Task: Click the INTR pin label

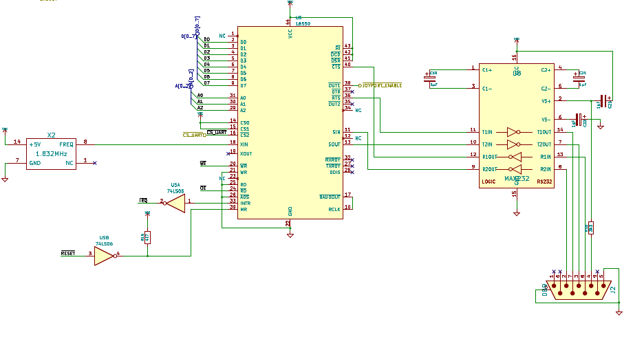Action: (x=245, y=203)
